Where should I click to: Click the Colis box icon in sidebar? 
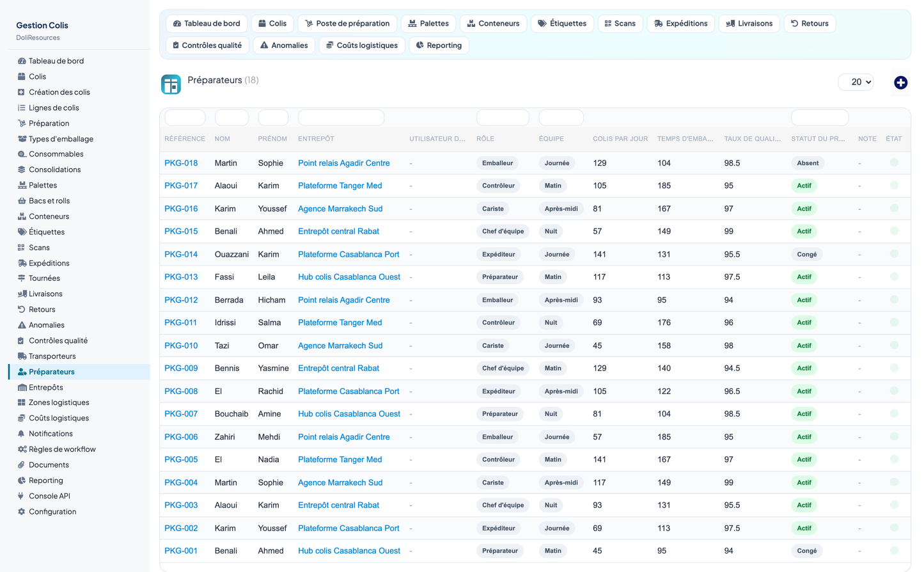(x=22, y=76)
